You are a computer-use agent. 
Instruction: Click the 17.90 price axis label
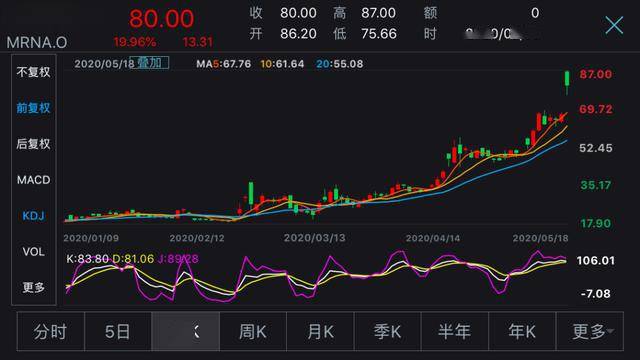click(596, 224)
